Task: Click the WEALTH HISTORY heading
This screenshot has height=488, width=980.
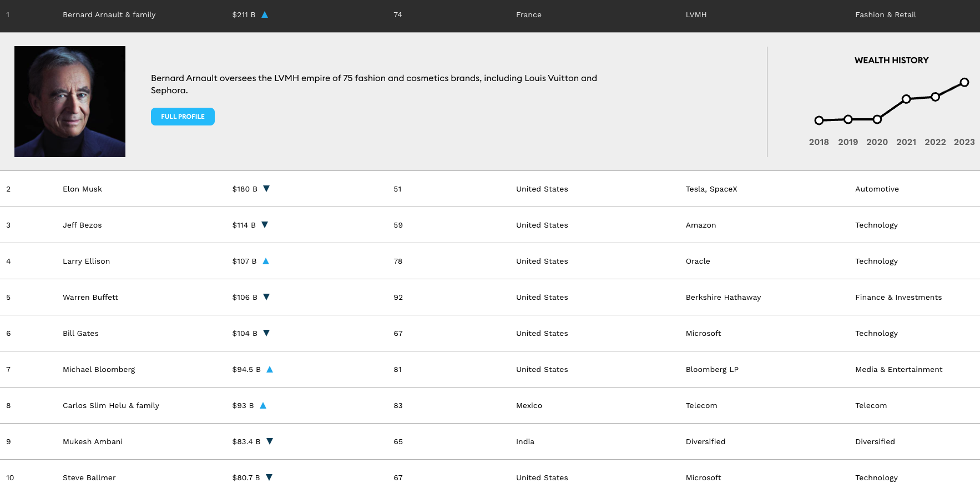Action: coord(891,61)
